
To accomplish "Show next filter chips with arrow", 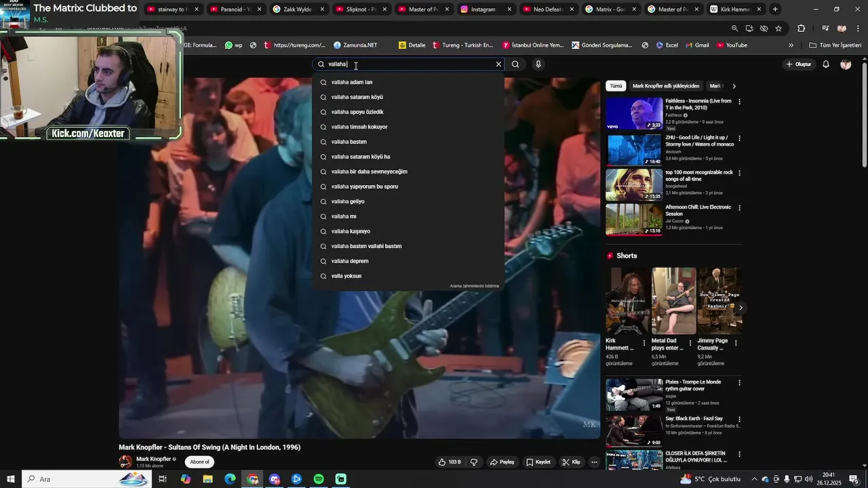I will coord(734,86).
